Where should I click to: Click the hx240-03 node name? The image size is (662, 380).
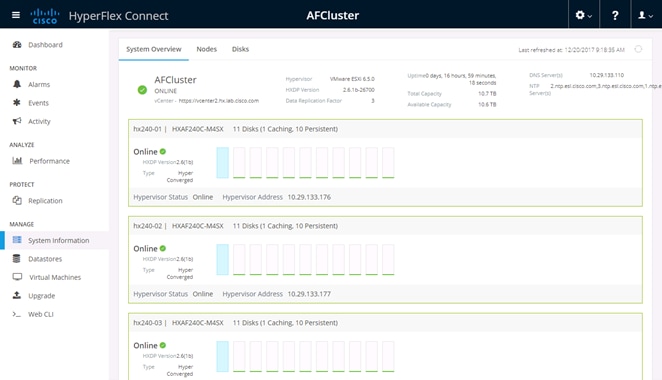[147, 323]
